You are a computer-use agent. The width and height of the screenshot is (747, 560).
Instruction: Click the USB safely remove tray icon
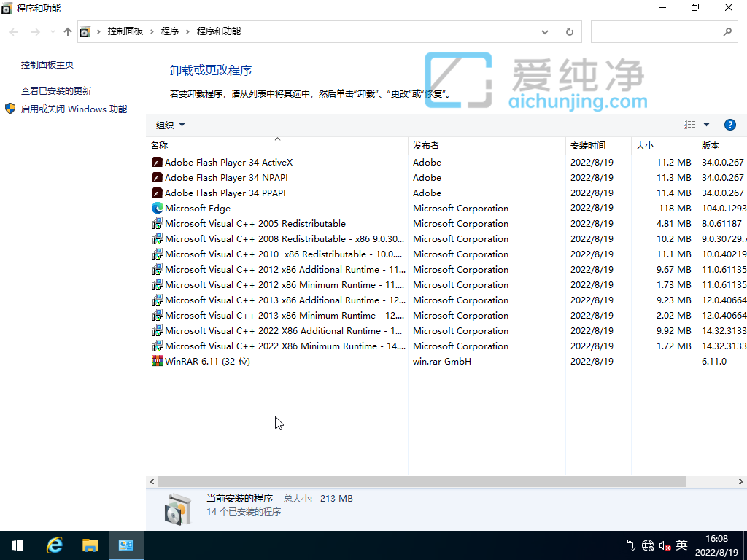(x=630, y=545)
